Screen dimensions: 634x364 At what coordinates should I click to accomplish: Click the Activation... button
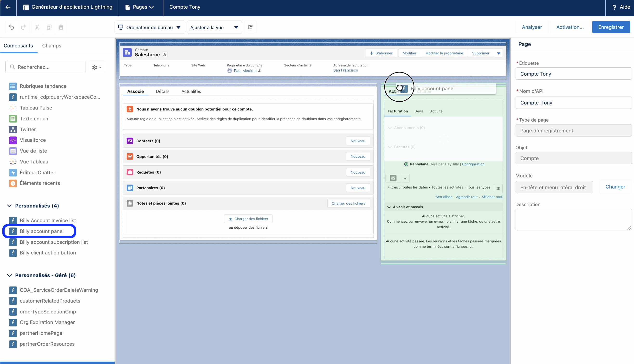click(x=570, y=27)
